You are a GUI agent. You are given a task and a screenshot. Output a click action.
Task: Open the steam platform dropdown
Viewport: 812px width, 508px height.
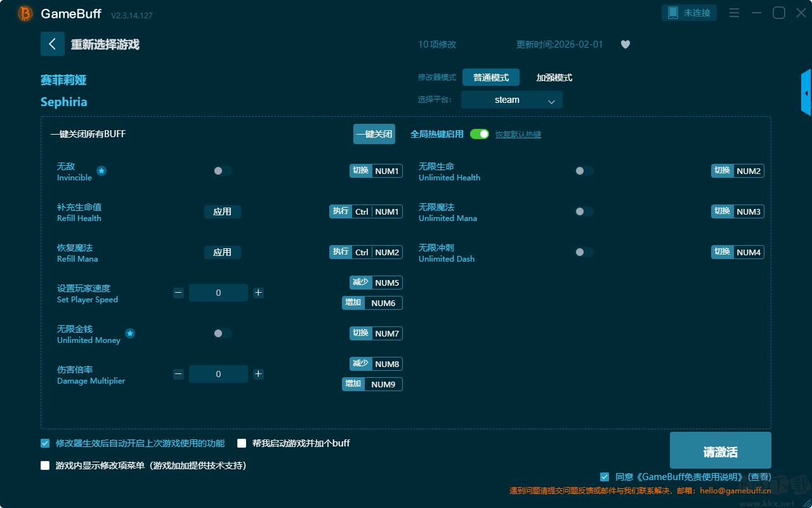coord(511,100)
